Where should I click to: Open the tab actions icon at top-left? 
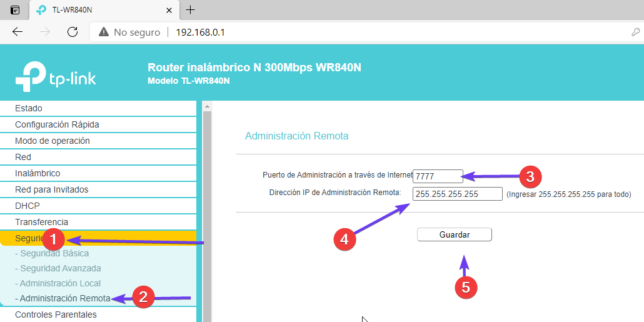click(x=15, y=10)
